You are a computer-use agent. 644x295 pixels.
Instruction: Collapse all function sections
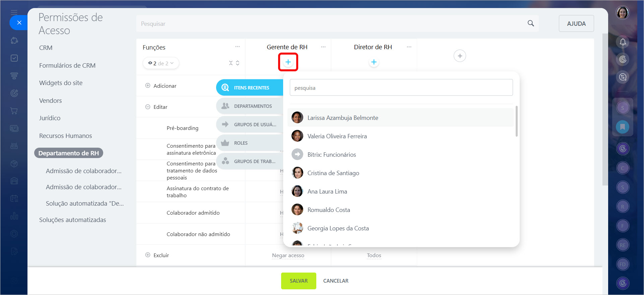coord(231,63)
